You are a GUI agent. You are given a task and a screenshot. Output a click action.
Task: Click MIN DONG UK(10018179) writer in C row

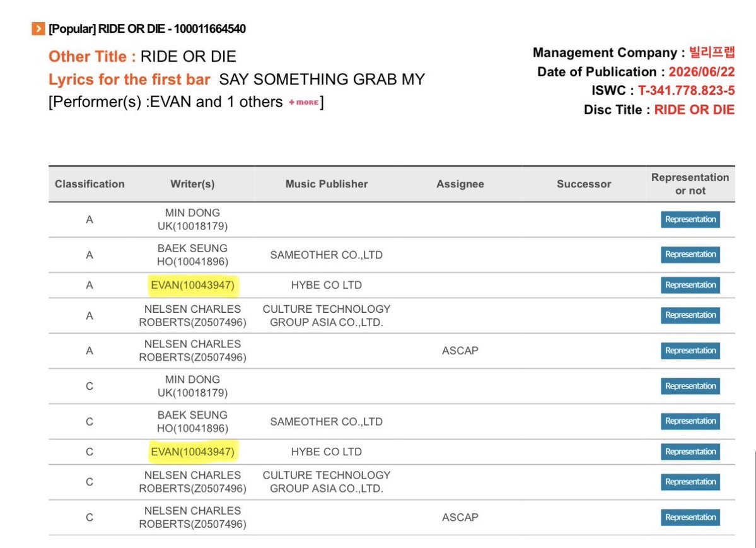pos(192,386)
